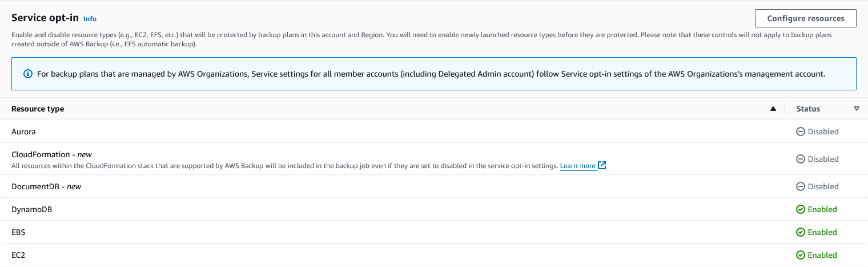Click the enabled checkmark icon for EBS
Viewport: 868px width, 267px height.
tap(801, 232)
